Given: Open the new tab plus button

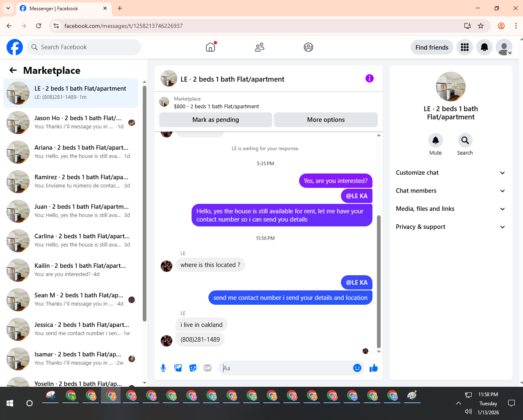Looking at the screenshot, I should coord(120,8).
